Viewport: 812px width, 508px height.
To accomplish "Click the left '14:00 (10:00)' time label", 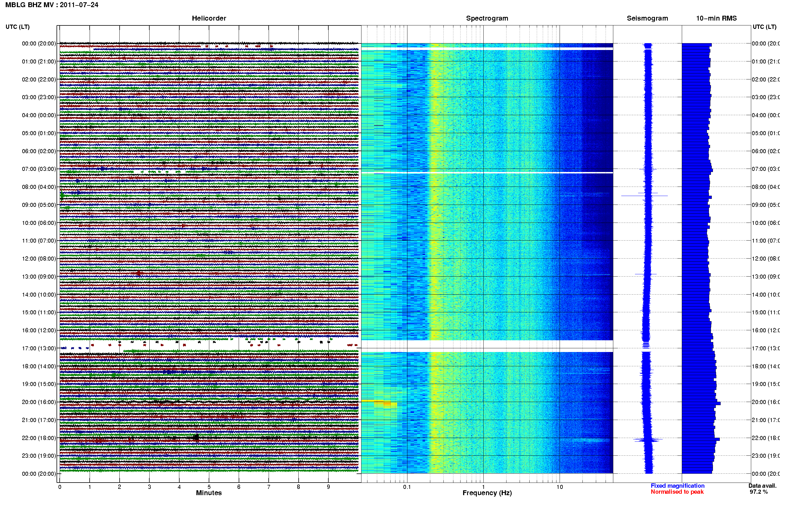I will (39, 295).
